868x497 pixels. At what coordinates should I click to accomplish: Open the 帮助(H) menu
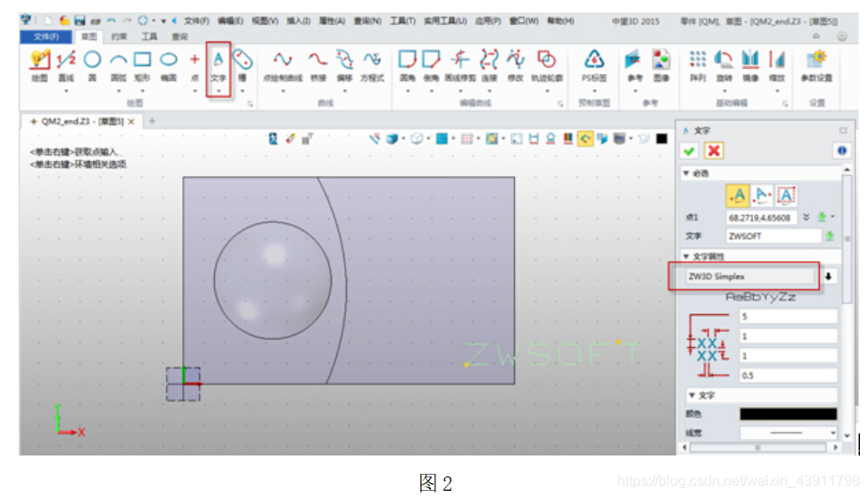coord(561,21)
